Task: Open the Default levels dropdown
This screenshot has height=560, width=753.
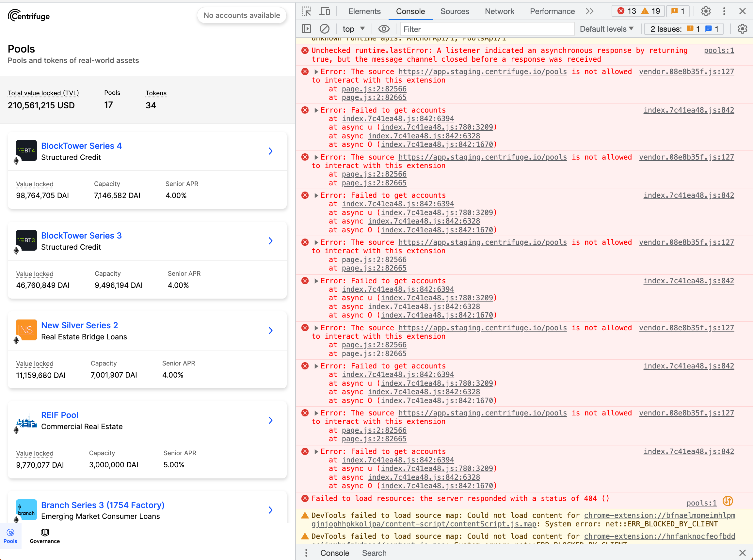Action: (606, 29)
